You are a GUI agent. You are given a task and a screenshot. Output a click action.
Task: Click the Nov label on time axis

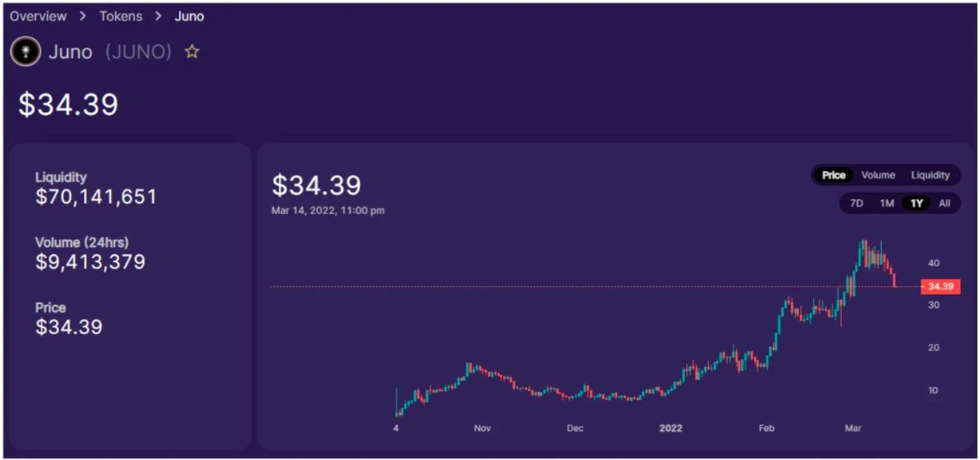pos(482,429)
